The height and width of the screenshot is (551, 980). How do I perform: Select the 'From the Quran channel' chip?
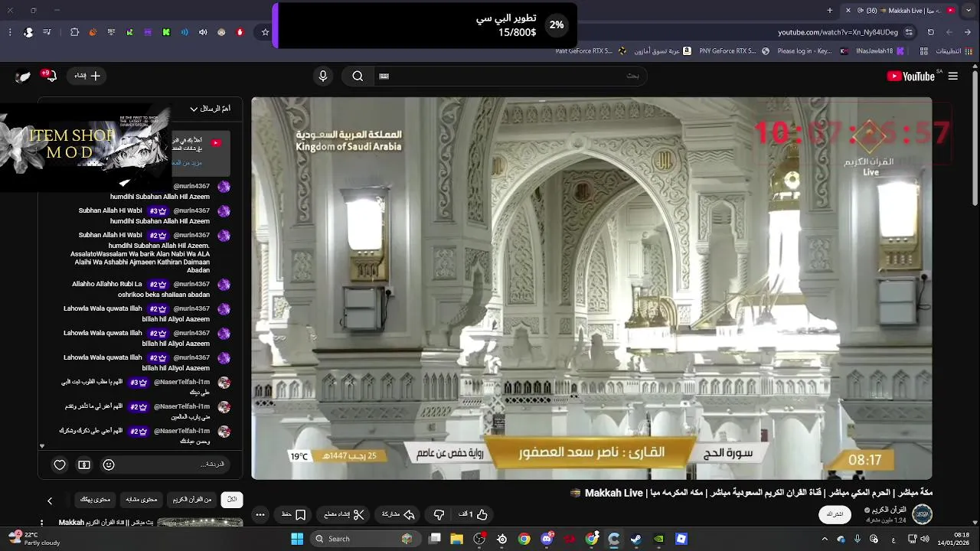click(193, 500)
